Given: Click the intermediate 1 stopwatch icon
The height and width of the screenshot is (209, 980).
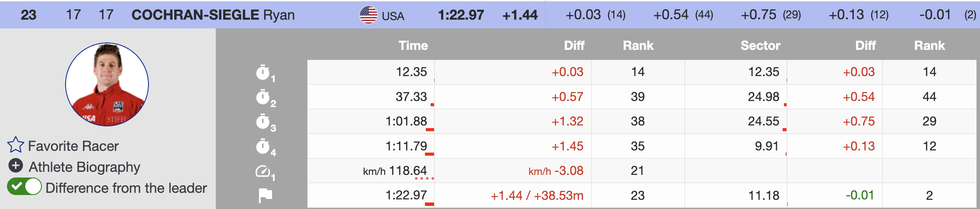Looking at the screenshot, I should (263, 73).
